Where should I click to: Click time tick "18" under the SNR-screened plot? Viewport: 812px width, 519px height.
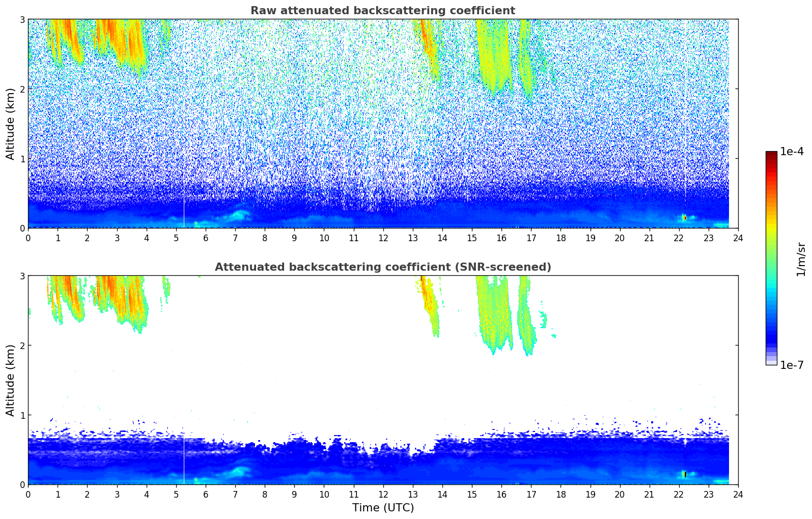click(561, 494)
